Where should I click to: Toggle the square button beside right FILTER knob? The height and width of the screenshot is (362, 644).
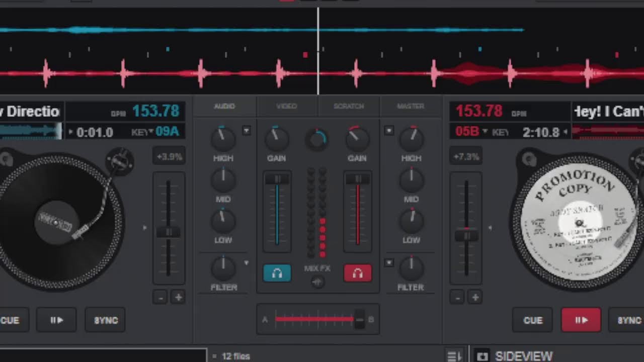[389, 262]
